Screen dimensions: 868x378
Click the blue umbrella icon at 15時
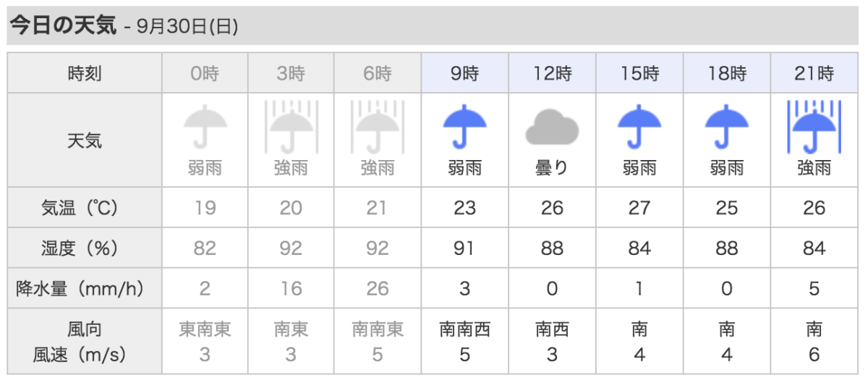click(x=639, y=127)
